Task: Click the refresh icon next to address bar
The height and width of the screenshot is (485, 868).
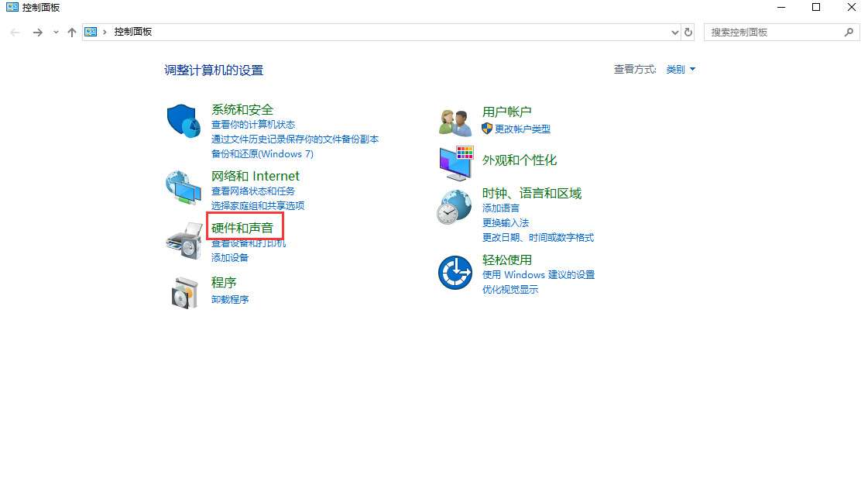Action: tap(688, 32)
